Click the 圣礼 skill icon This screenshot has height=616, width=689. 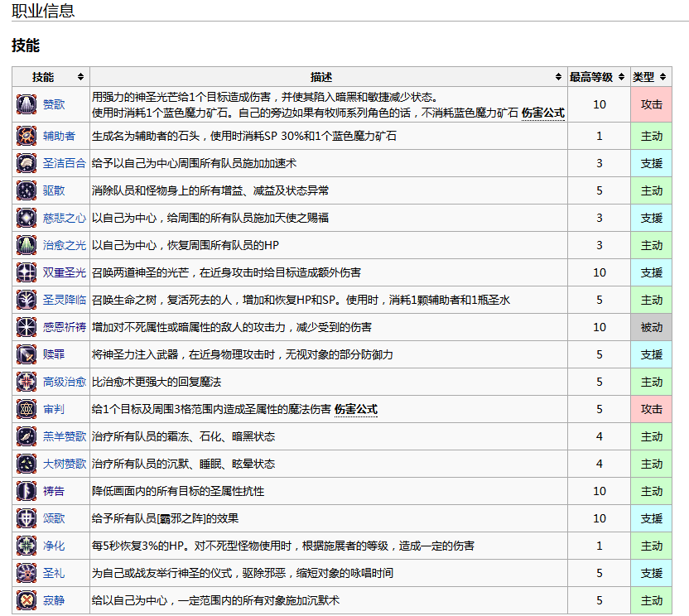[x=26, y=573]
